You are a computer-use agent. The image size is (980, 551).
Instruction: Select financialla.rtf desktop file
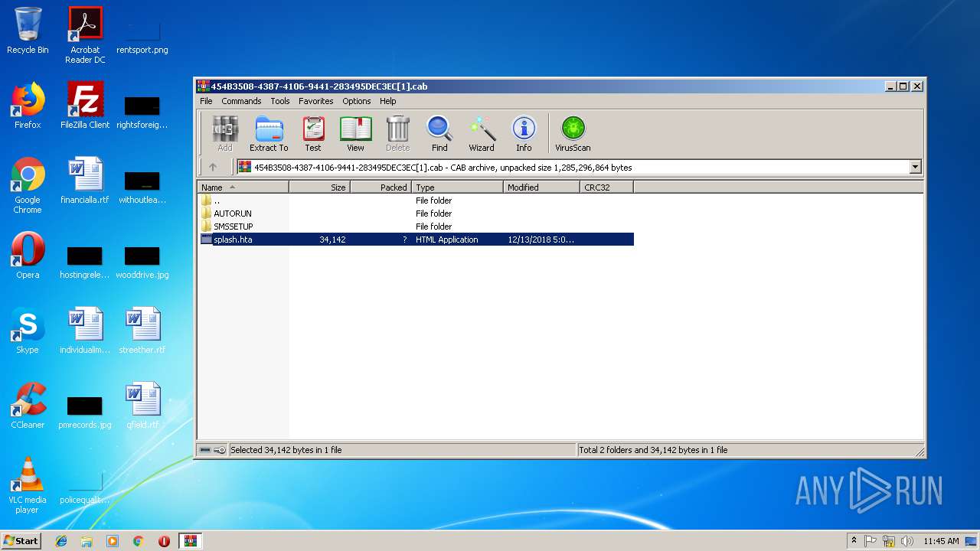85,181
